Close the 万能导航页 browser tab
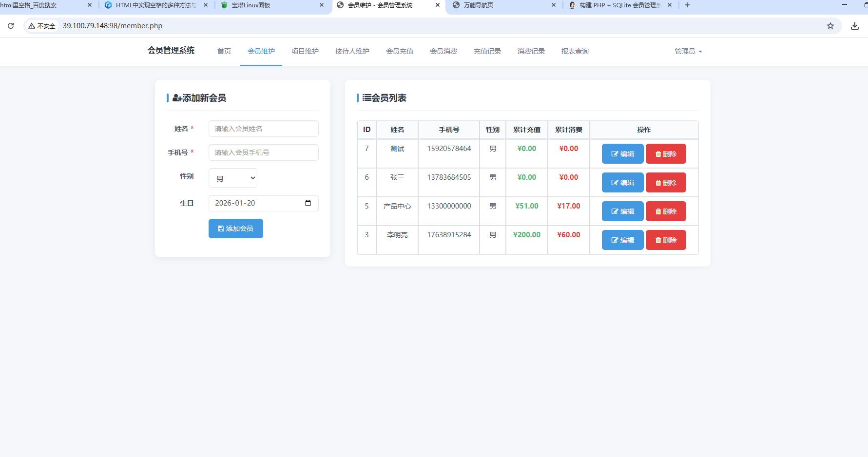The width and height of the screenshot is (868, 457). (x=554, y=5)
